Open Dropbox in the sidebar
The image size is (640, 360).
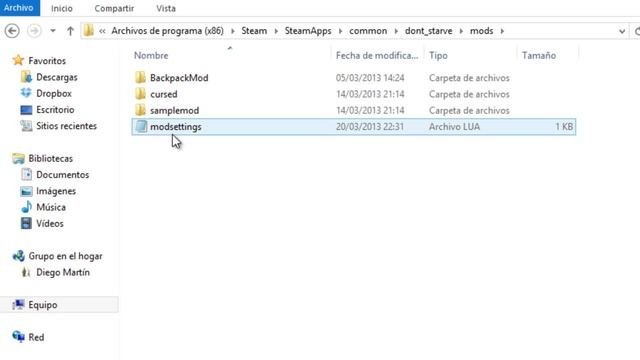(x=54, y=93)
